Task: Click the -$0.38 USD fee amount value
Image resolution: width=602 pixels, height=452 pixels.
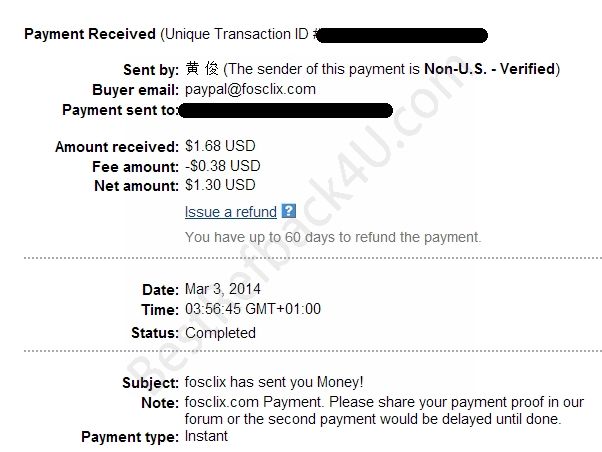Action: coord(222,166)
